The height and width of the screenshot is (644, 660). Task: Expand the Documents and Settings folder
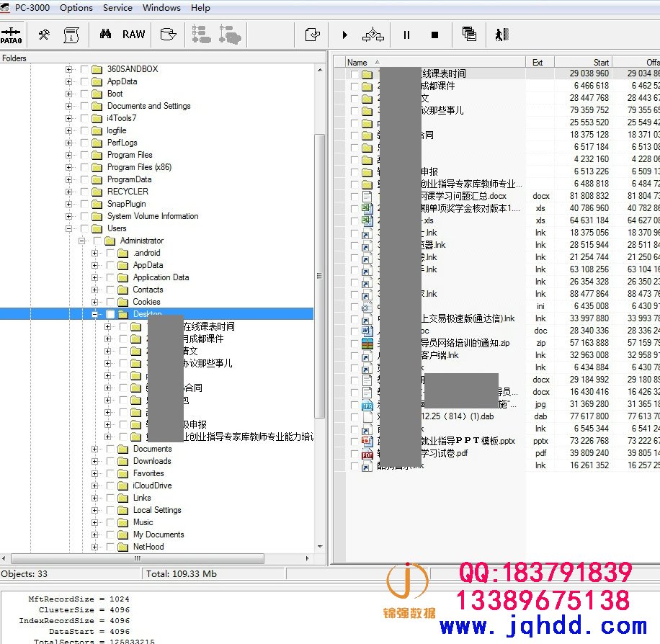68,106
